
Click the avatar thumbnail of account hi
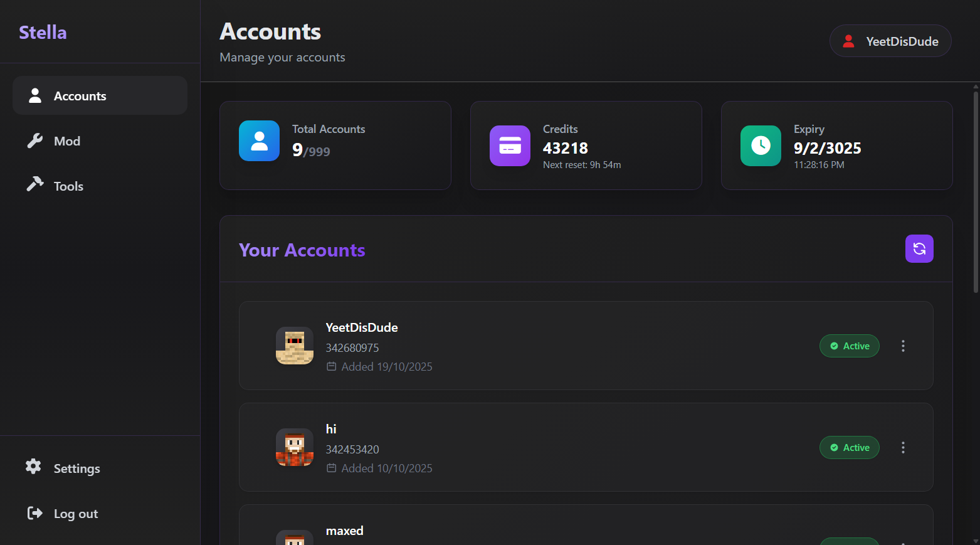click(294, 447)
